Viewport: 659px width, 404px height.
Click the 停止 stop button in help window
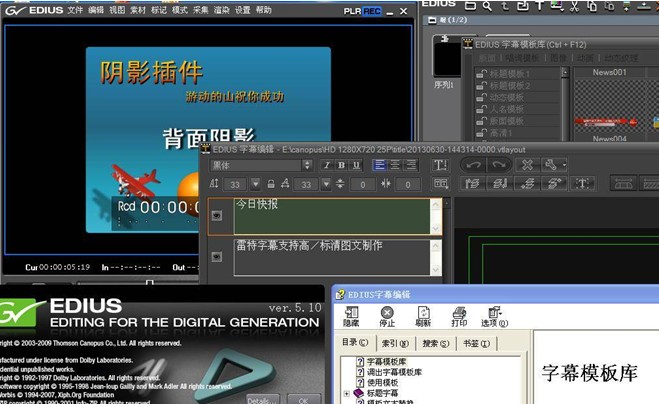387,317
